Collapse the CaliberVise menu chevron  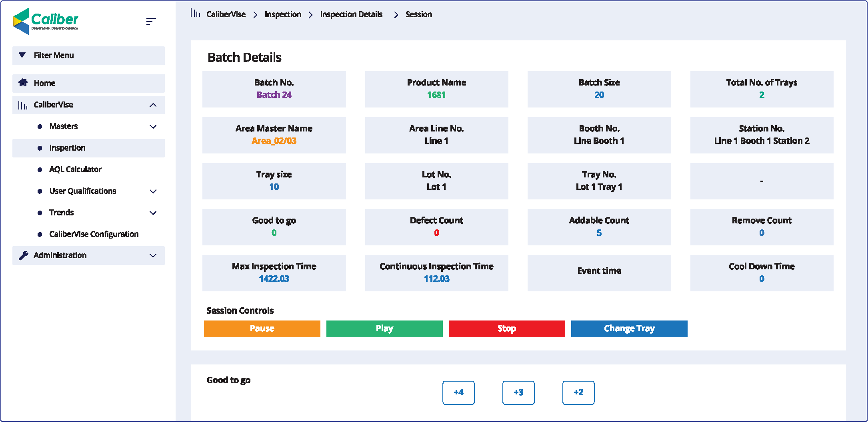click(x=153, y=105)
